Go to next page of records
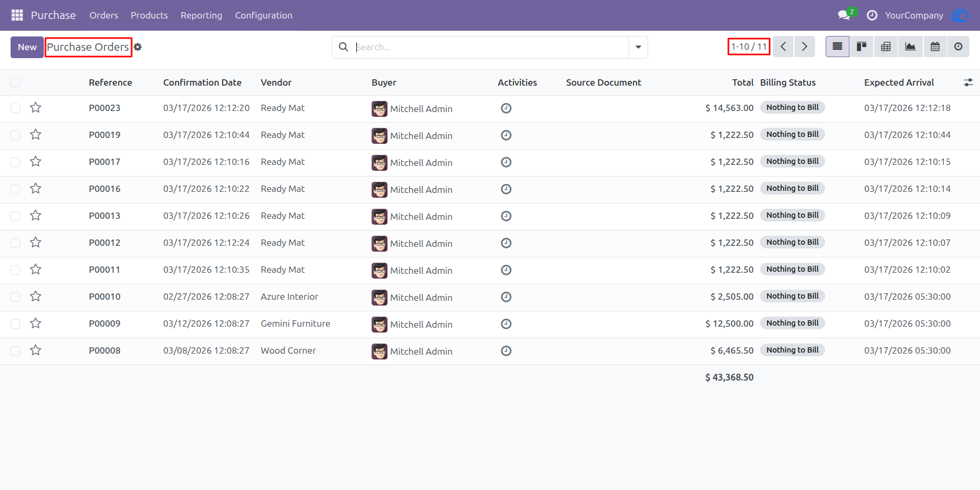The image size is (980, 490). coord(805,47)
